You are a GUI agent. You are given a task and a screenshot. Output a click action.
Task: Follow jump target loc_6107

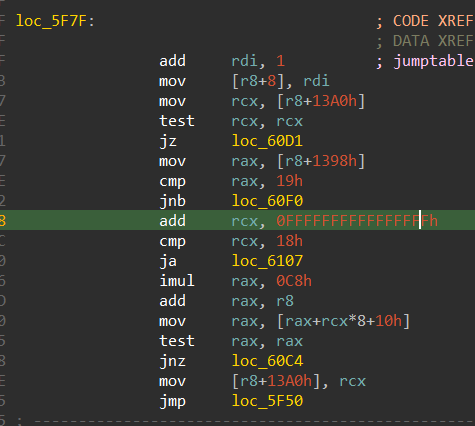click(267, 261)
